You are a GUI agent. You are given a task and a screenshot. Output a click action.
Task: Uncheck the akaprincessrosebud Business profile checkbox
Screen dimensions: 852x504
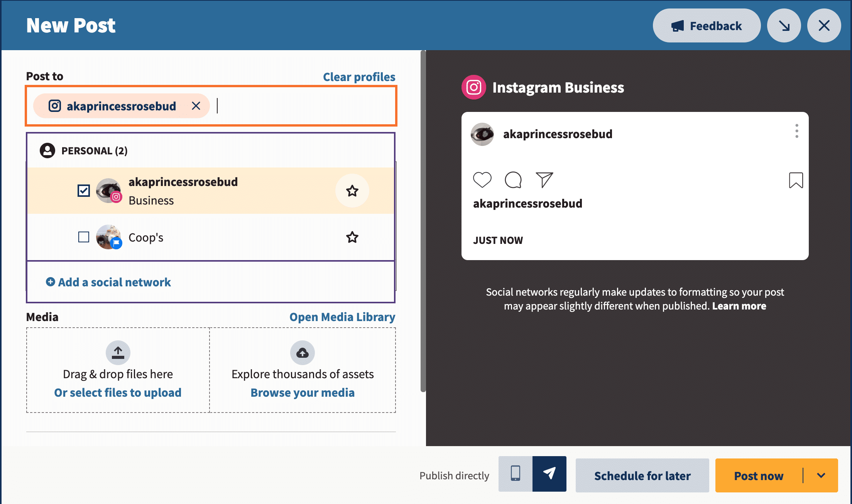pyautogui.click(x=84, y=191)
